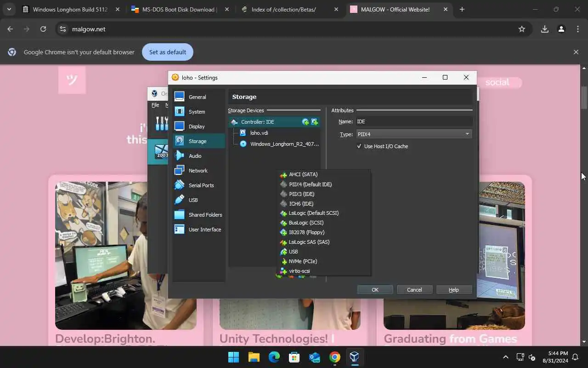The height and width of the screenshot is (368, 588).
Task: Open Outlook from the taskbar
Action: 315,357
